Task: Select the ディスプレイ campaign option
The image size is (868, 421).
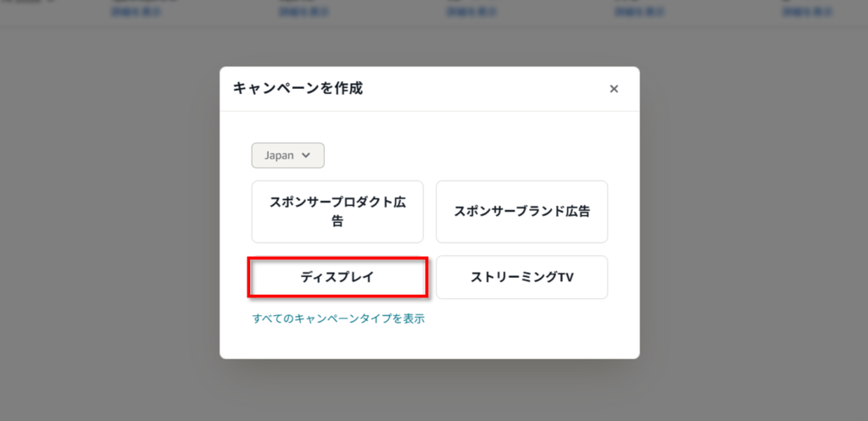Action: pyautogui.click(x=337, y=278)
